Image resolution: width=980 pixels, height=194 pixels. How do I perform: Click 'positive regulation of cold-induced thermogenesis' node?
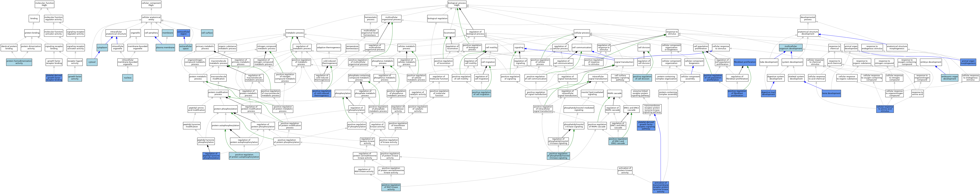(321, 93)
